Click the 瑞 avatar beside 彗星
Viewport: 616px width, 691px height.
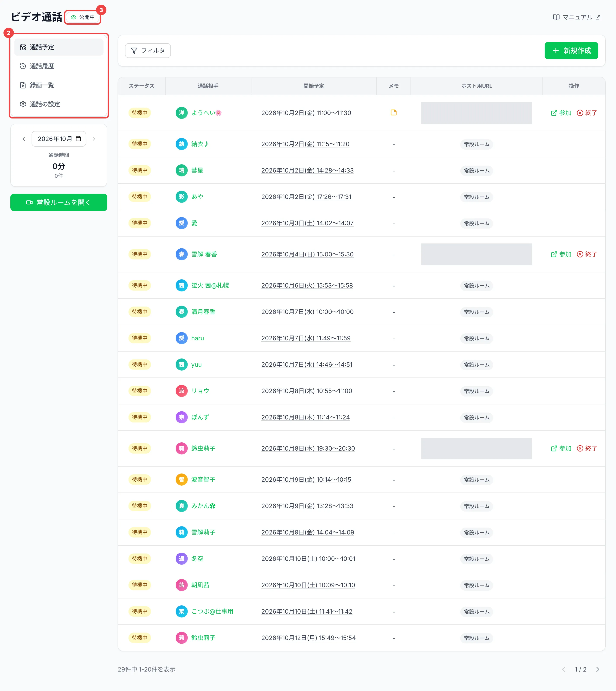[181, 170]
